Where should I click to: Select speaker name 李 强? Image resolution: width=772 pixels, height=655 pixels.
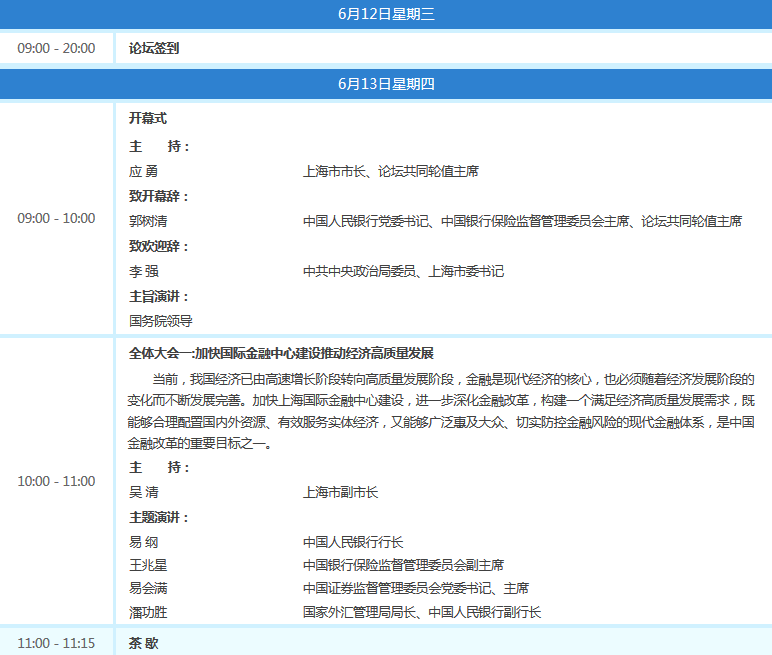pyautogui.click(x=144, y=271)
